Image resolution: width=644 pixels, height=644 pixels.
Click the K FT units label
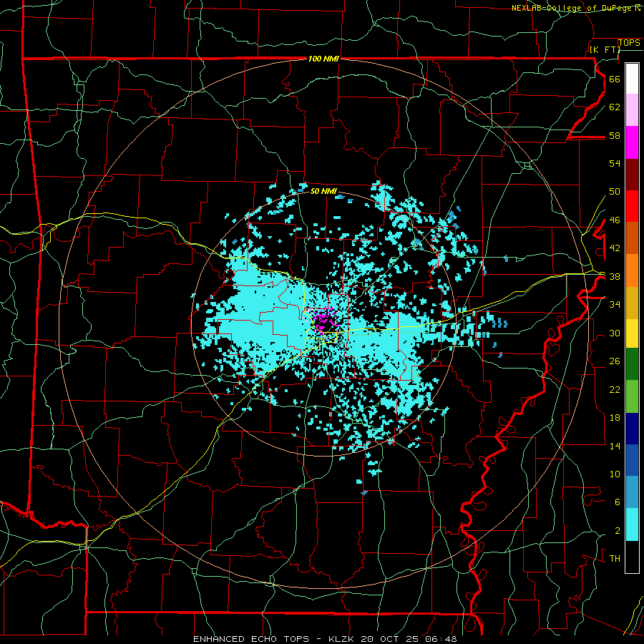click(x=605, y=49)
